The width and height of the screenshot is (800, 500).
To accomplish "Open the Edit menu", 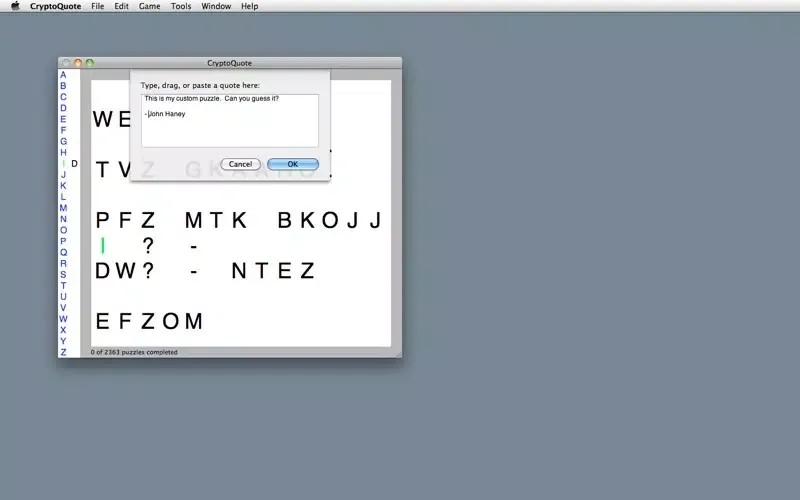I will (121, 6).
